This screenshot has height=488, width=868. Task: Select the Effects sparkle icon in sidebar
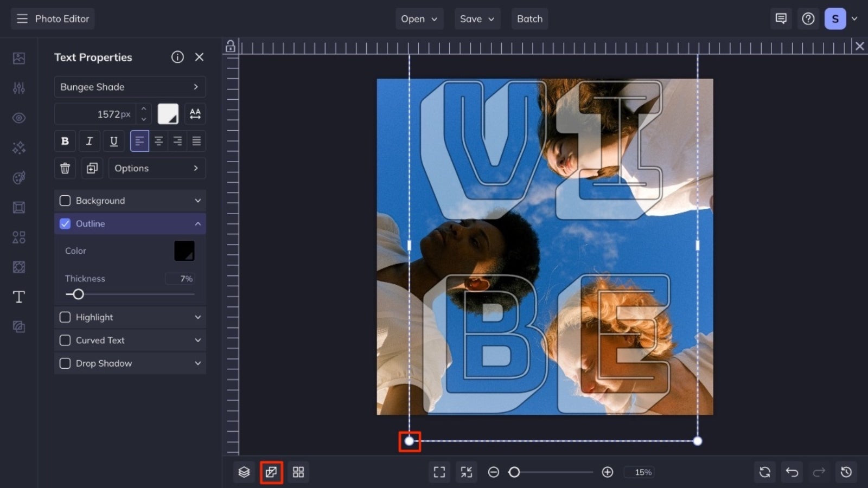click(x=18, y=147)
